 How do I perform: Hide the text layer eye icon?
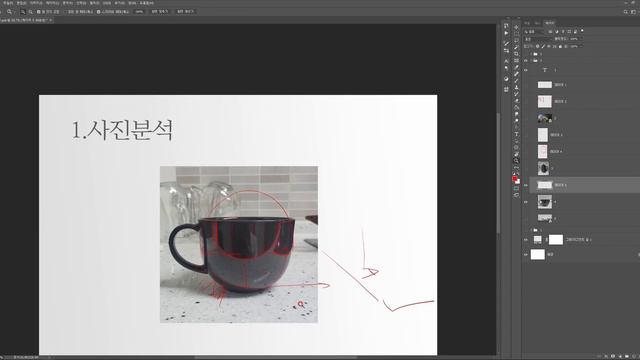coord(526,70)
